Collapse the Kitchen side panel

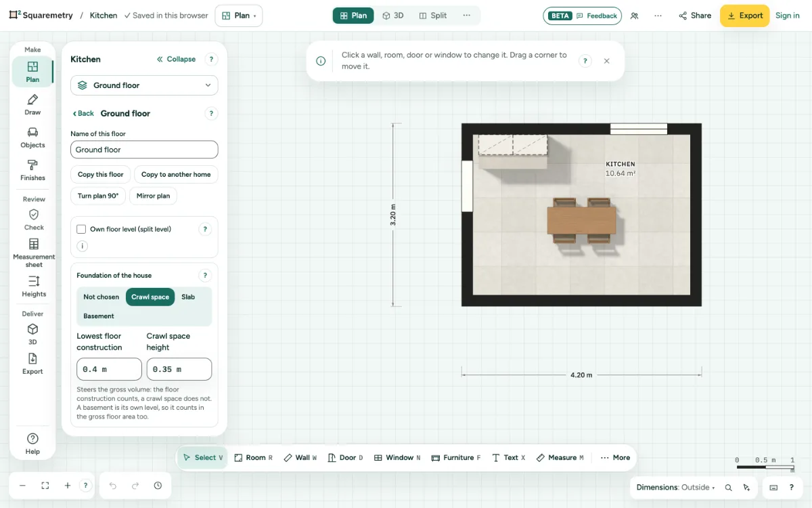tap(176, 59)
